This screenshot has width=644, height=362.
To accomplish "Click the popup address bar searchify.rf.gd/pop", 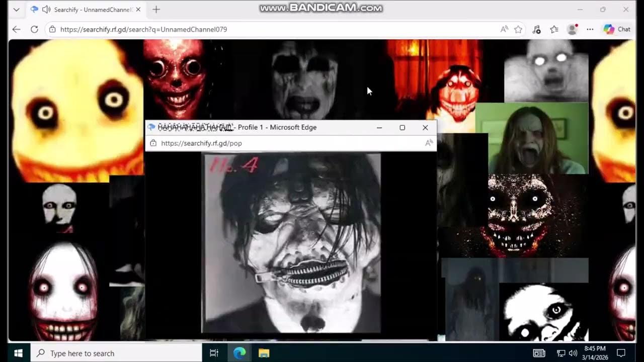I will 201,143.
